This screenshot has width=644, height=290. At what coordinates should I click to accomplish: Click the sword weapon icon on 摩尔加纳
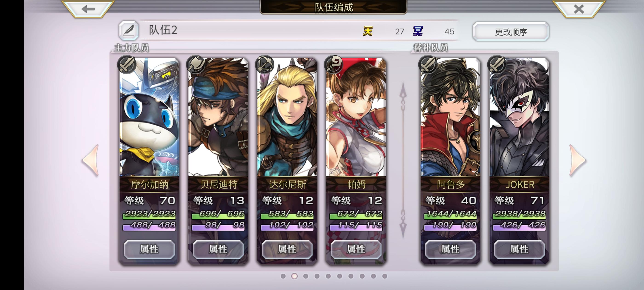pyautogui.click(x=127, y=64)
